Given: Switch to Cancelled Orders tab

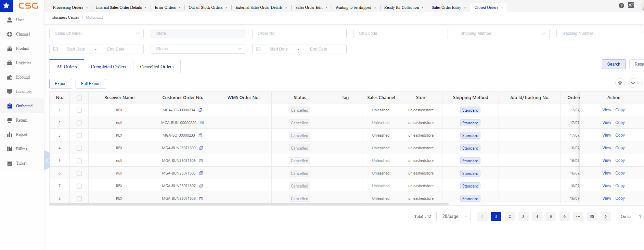Looking at the screenshot, I should (x=157, y=67).
